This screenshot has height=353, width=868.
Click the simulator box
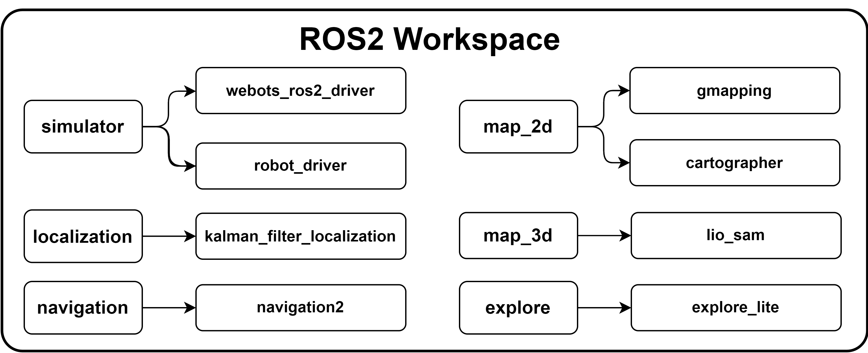(x=83, y=127)
